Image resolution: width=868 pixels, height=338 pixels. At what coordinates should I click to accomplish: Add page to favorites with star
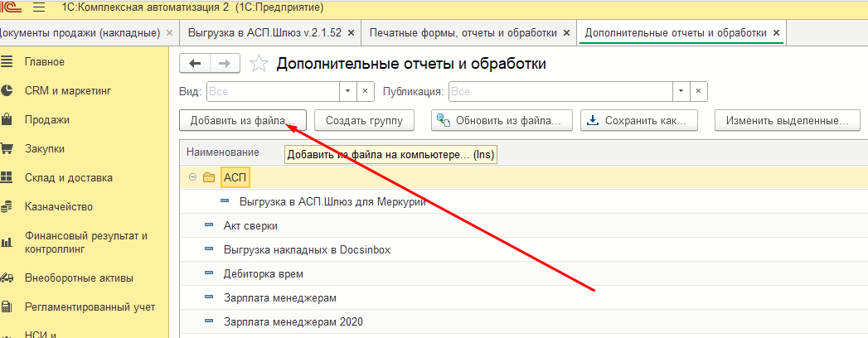pos(259,64)
